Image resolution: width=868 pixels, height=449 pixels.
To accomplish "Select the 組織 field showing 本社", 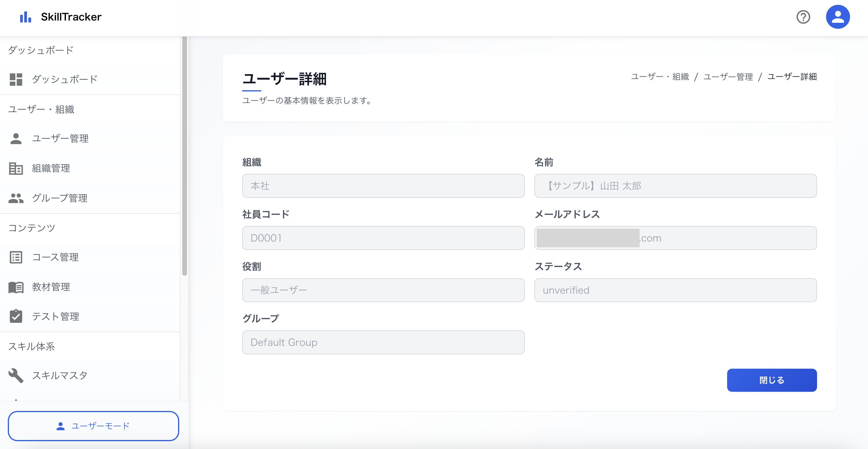I will point(383,186).
